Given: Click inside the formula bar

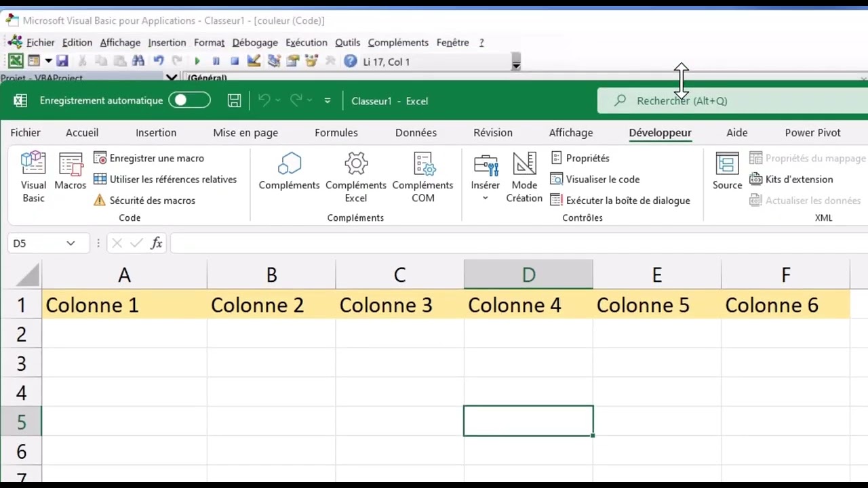Looking at the screenshot, I should [519, 243].
